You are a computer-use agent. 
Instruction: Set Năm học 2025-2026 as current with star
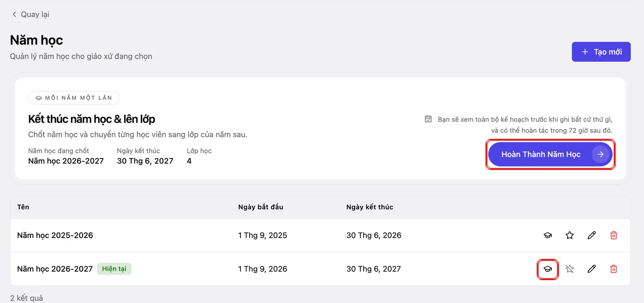pyautogui.click(x=569, y=235)
